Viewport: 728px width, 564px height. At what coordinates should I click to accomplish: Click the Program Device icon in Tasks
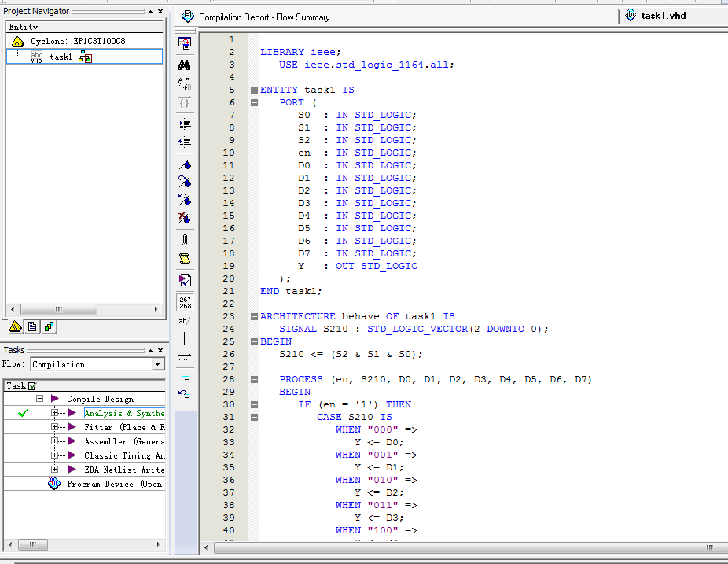(x=54, y=484)
